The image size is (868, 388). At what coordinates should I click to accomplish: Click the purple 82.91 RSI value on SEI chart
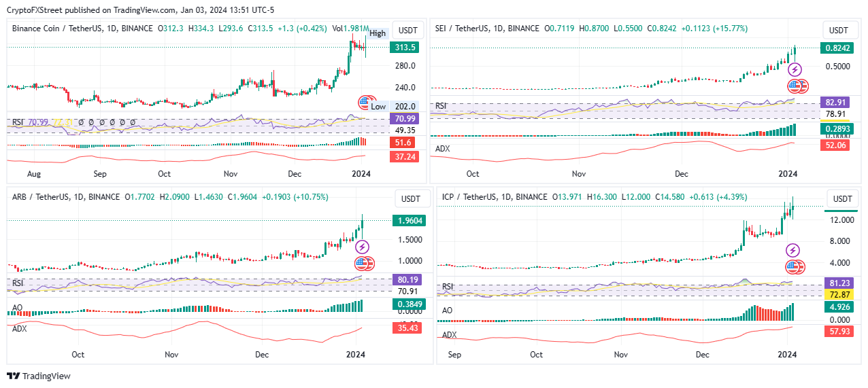[835, 102]
